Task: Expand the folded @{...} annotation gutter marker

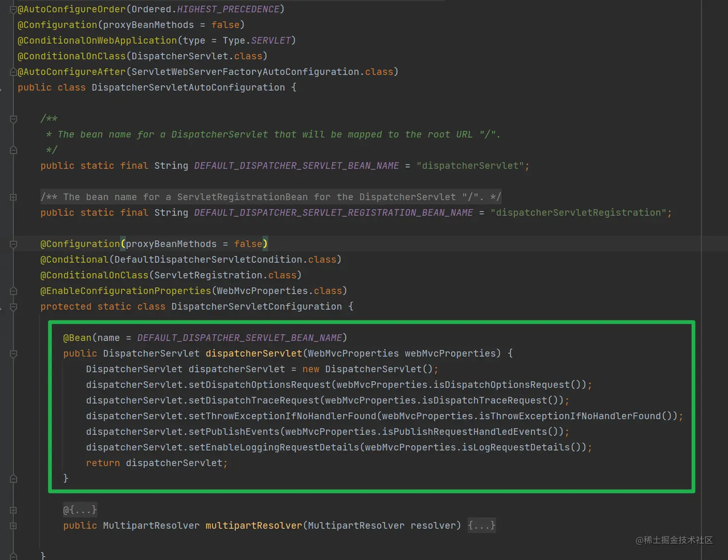Action: click(13, 510)
